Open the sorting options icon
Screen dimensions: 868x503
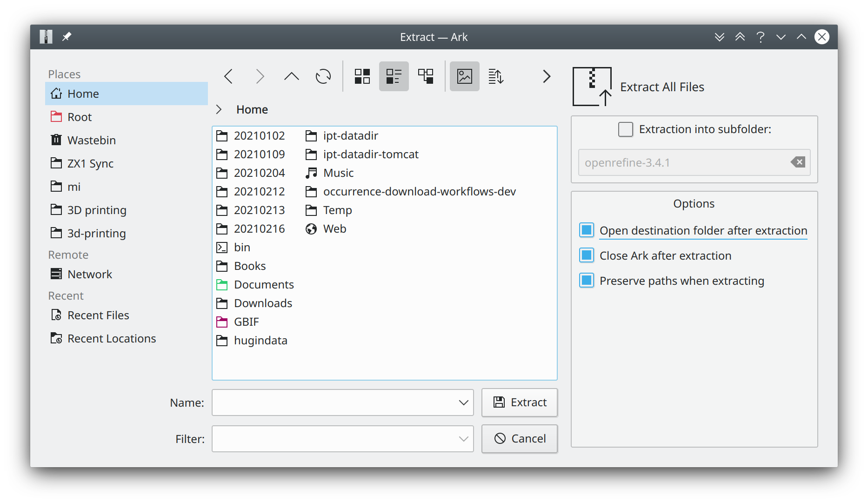(x=495, y=76)
